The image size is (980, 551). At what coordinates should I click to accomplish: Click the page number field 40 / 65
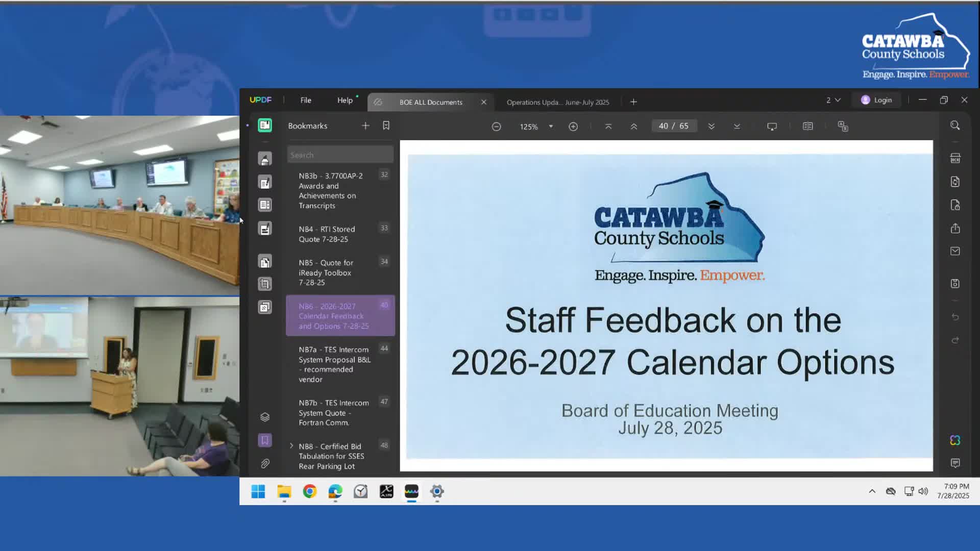pyautogui.click(x=674, y=126)
